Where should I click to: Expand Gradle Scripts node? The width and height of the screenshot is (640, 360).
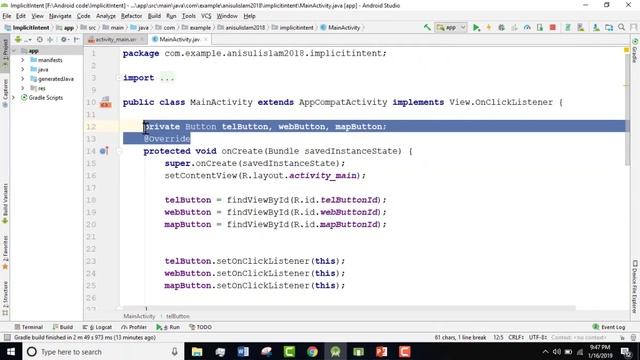pos(14,98)
